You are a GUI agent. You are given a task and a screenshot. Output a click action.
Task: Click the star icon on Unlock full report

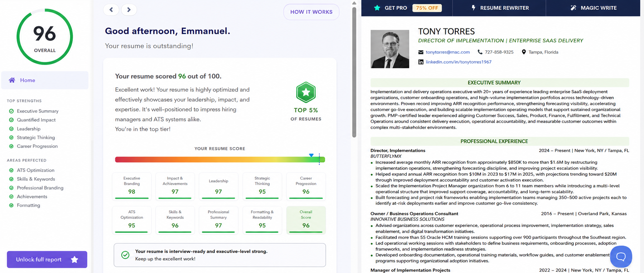(x=74, y=259)
